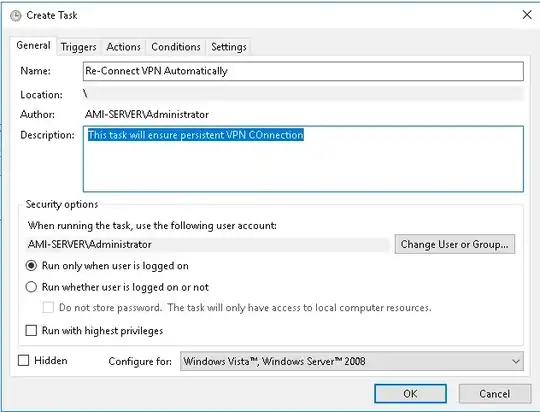Click the Name input field
The width and height of the screenshot is (540, 412).
point(303,71)
